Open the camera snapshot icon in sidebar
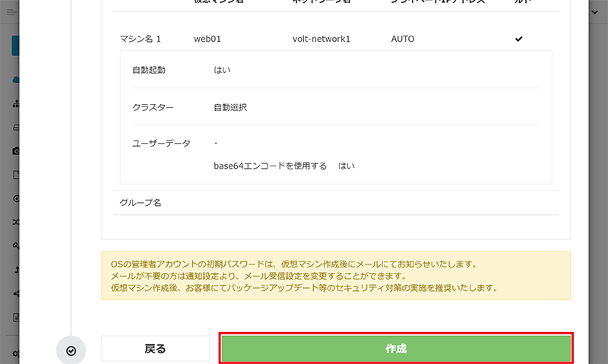Screen dimensions: 608x364 [16, 151]
